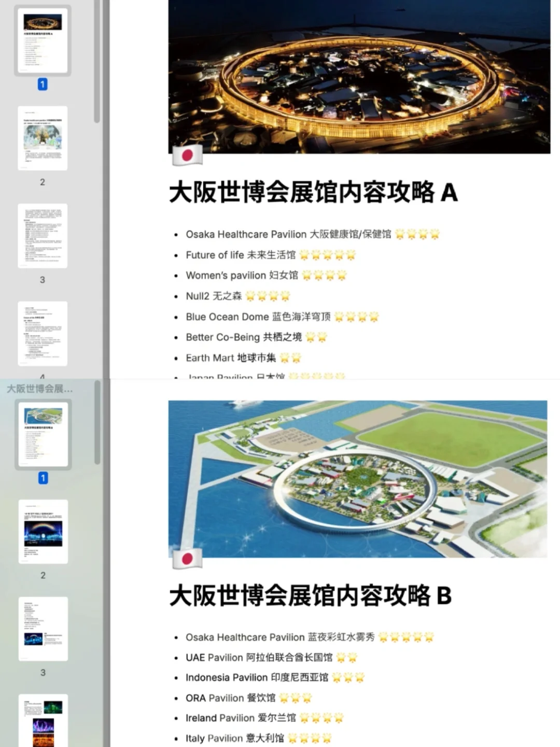Screen dimensions: 560x747
Task: Select page 1 thumbnail in guide B sidebar
Action: click(x=43, y=434)
